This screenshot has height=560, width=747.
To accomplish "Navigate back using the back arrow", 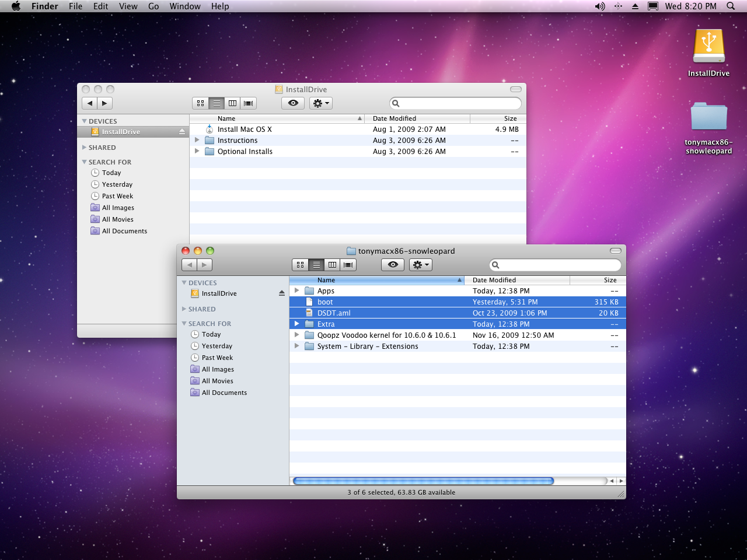I will [x=190, y=264].
